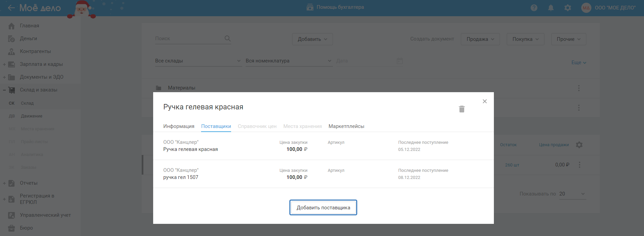Collapse the Склад и заказы section
Image resolution: width=644 pixels, height=236 pixels.
click(4, 90)
